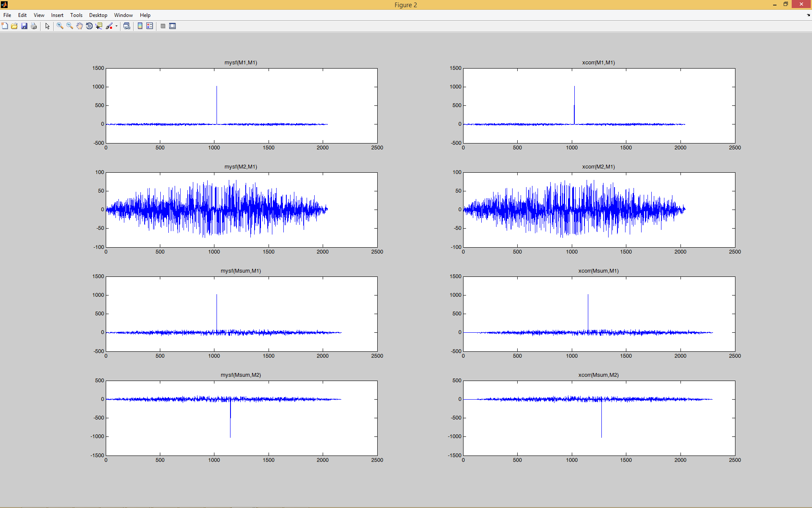Viewport: 812px width, 508px height.
Task: Show plot tools and dock figure
Action: (x=173, y=26)
